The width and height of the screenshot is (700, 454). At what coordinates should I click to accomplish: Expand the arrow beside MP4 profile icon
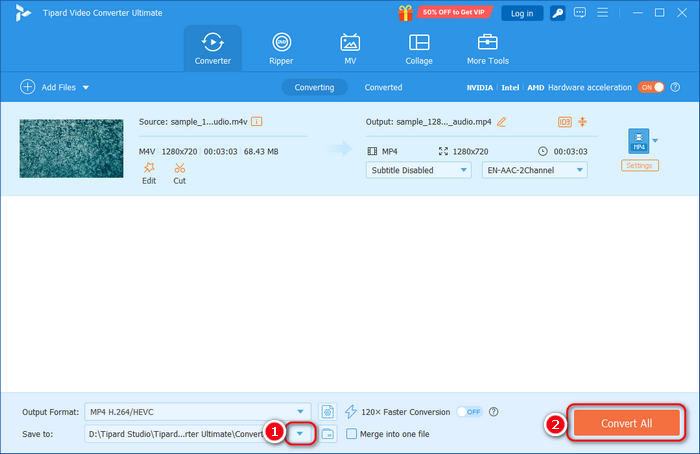pos(655,141)
